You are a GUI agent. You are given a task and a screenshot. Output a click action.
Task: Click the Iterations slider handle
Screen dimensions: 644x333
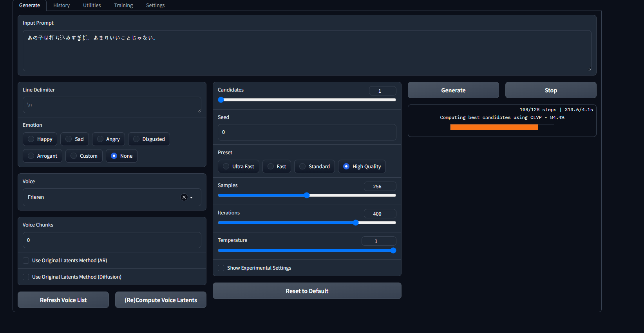[x=356, y=223]
